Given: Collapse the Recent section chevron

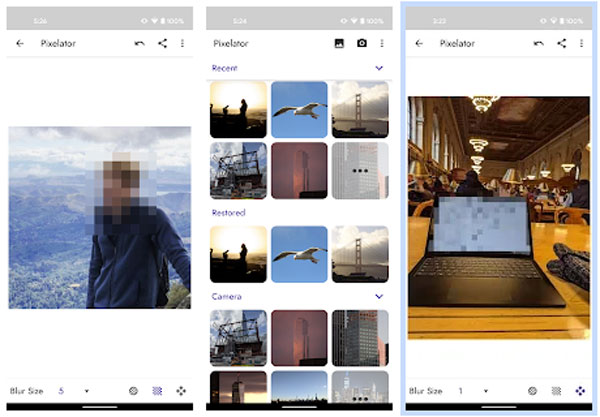Looking at the screenshot, I should [379, 68].
